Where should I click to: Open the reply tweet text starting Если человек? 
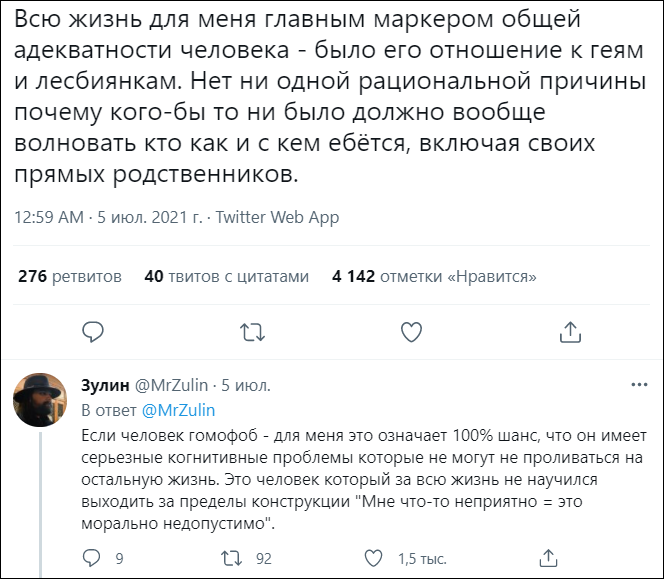tap(362, 480)
